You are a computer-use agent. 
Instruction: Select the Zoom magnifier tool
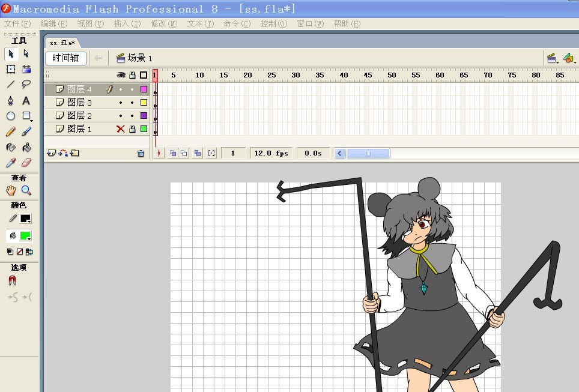tap(26, 190)
